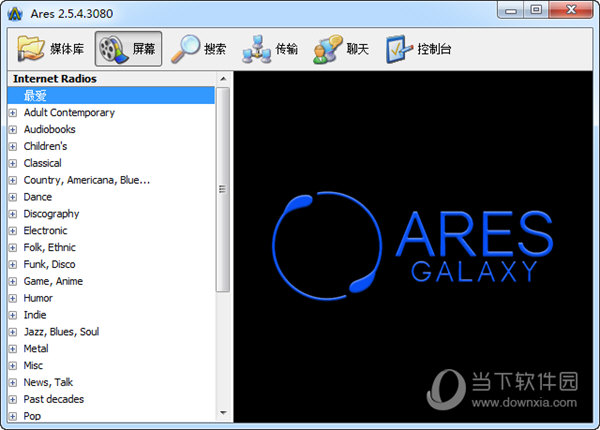Switch to 媒体库 tab label
Image resolution: width=600 pixels, height=430 pixels.
67,49
